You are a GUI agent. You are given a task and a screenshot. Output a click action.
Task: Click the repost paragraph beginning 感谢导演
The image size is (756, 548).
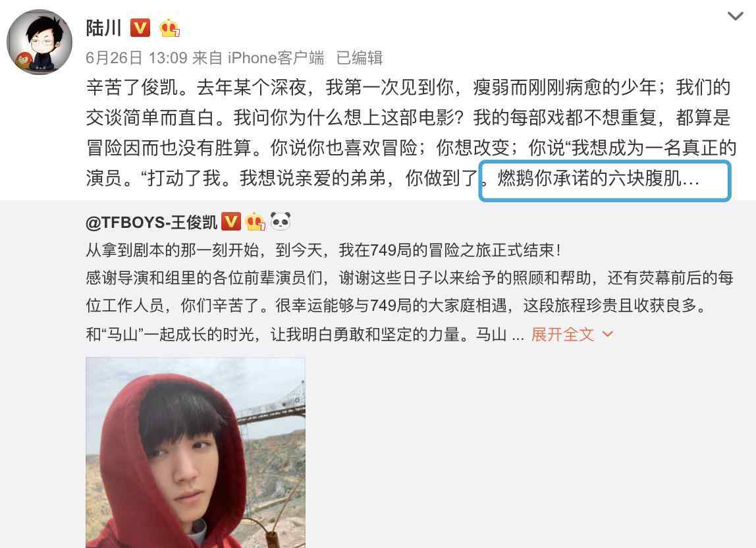click(410, 291)
